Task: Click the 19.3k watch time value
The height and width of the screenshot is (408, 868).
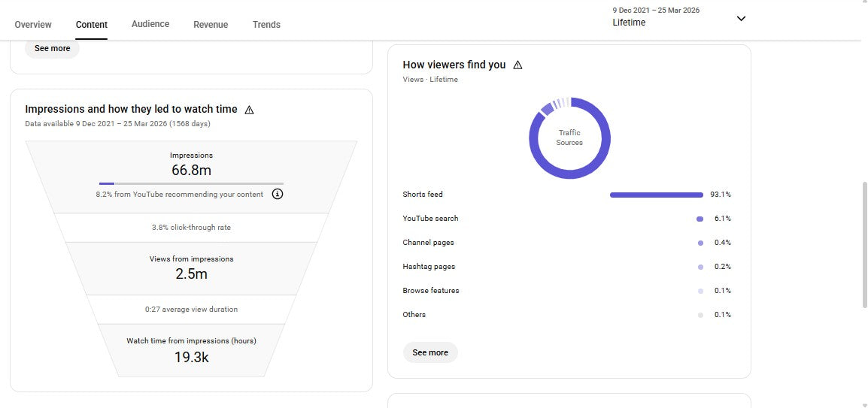Action: coord(192,357)
